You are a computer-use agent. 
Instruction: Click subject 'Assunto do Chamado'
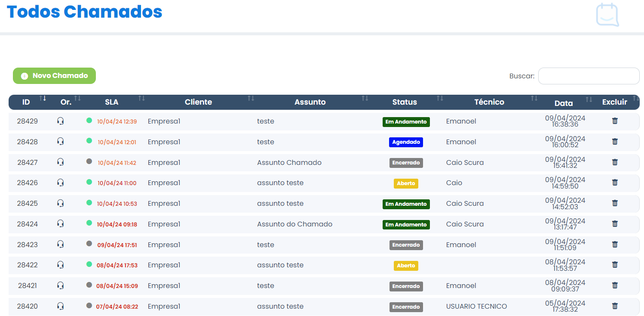pos(294,224)
